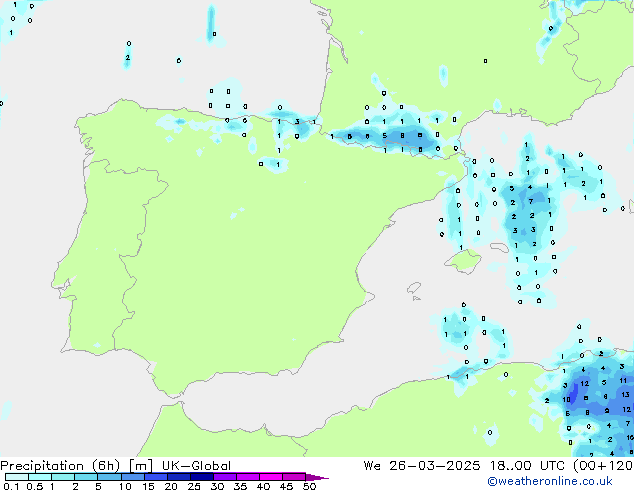Select the 10–15 legend color swatch

coord(133,477)
